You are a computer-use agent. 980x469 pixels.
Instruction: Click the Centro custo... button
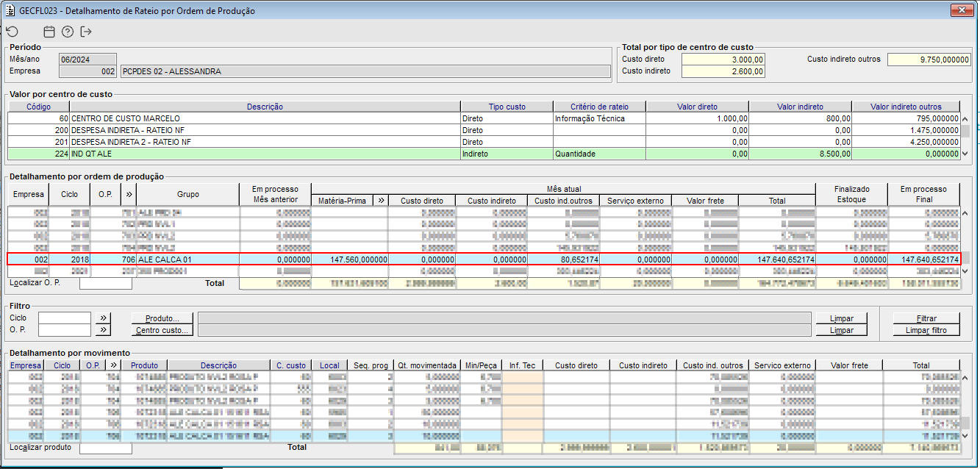coord(162,330)
